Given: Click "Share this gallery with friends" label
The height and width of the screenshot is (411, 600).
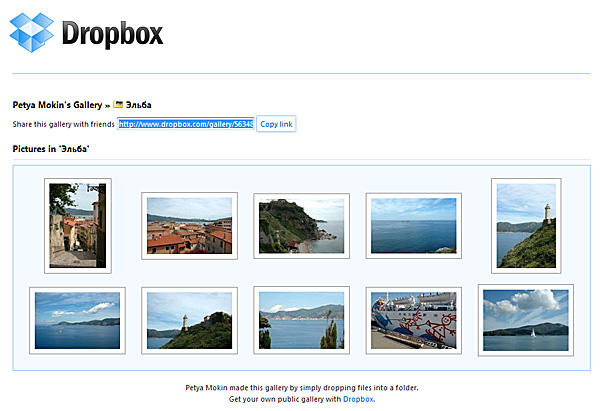Looking at the screenshot, I should click(63, 124).
